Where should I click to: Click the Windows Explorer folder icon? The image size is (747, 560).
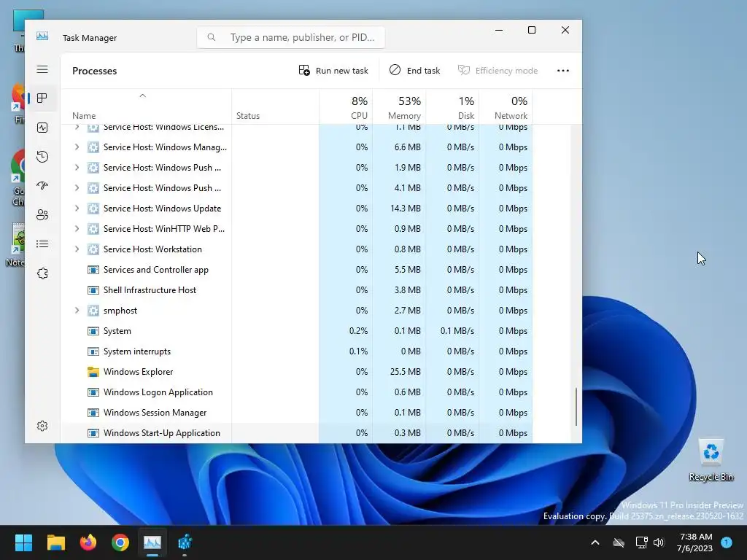(x=93, y=372)
